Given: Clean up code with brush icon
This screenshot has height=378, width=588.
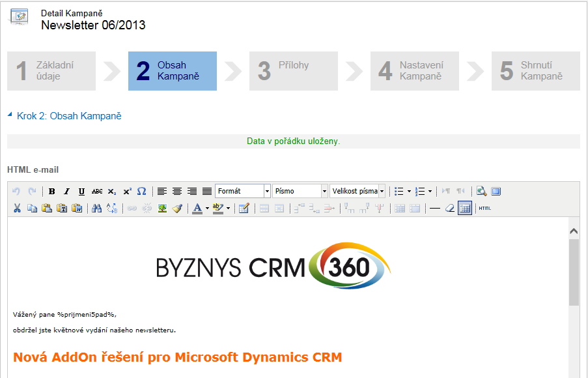Looking at the screenshot, I should [x=177, y=208].
